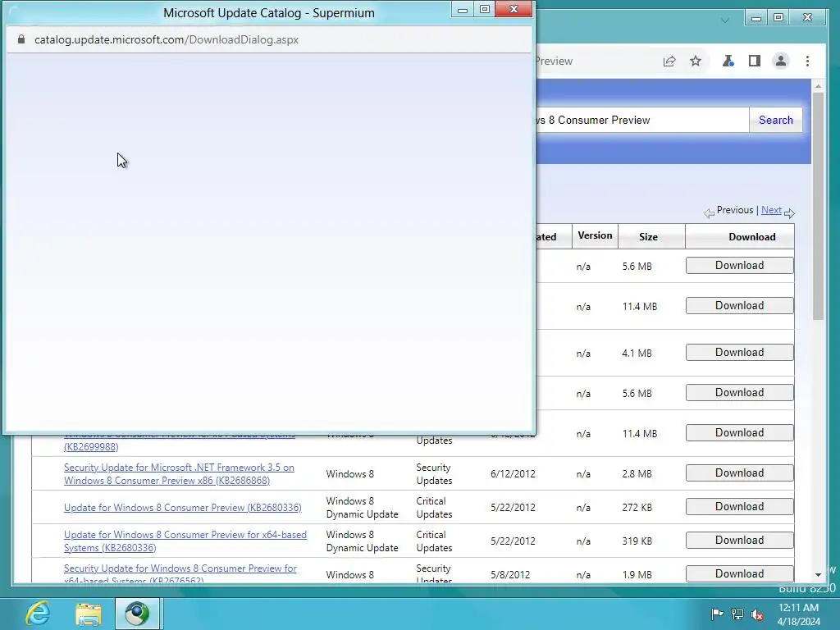Open Action Center flag in system tray
Screen dimensions: 840x630
[x=716, y=614]
